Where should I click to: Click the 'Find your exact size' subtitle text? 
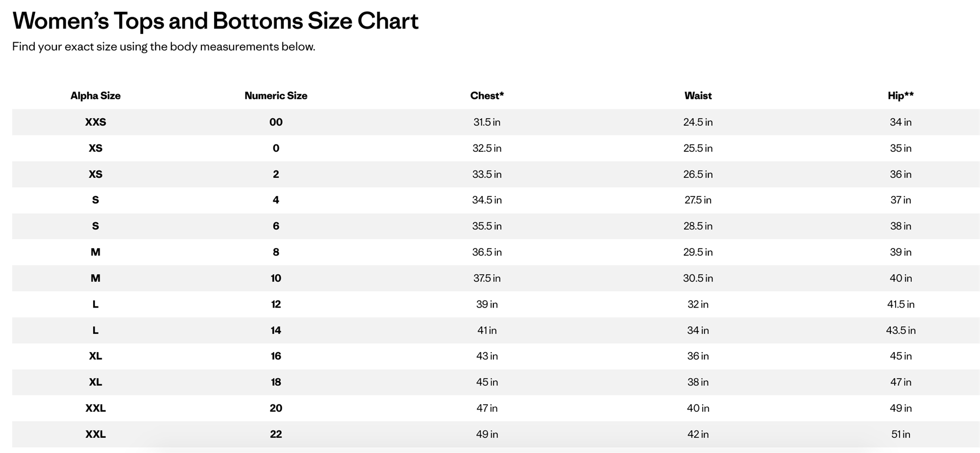164,47
